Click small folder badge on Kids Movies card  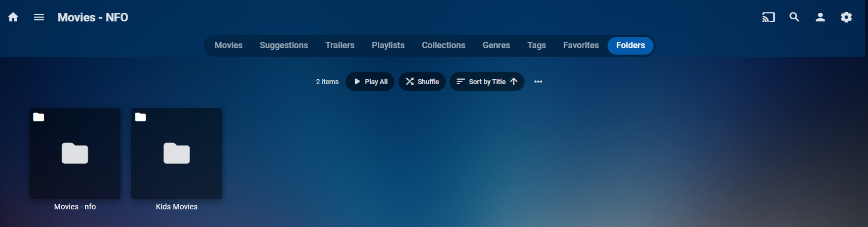point(140,117)
